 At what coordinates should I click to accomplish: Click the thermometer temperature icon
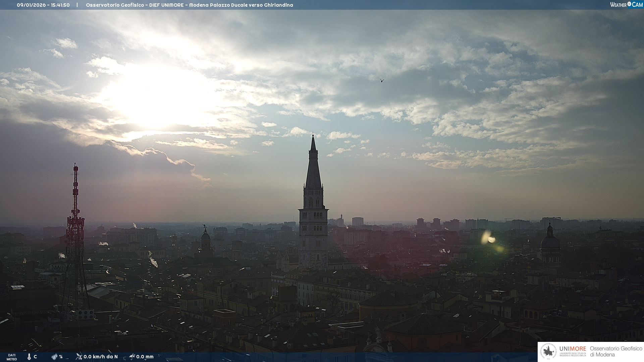[29, 357]
